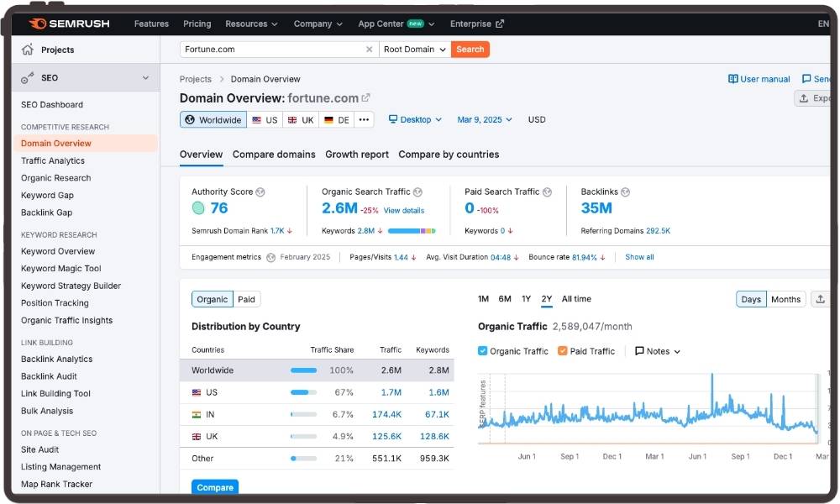The width and height of the screenshot is (840, 504).
Task: Click the US flag in country table
Action: [x=197, y=392]
